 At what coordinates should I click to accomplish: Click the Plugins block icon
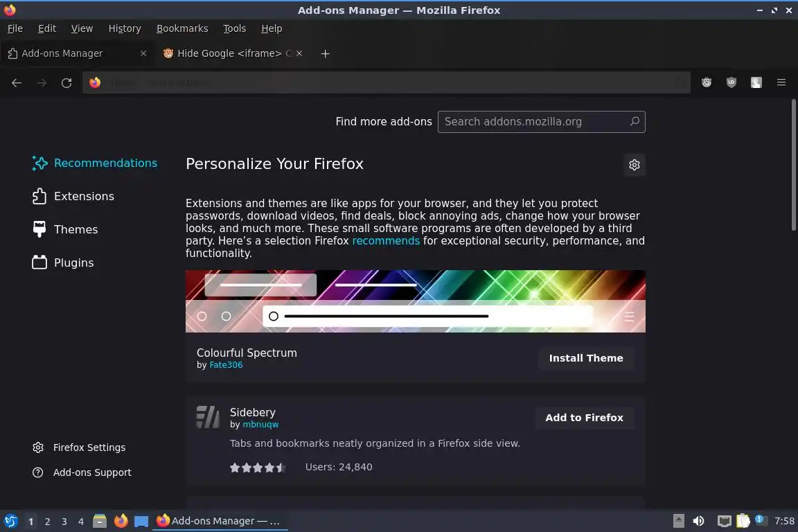(39, 262)
